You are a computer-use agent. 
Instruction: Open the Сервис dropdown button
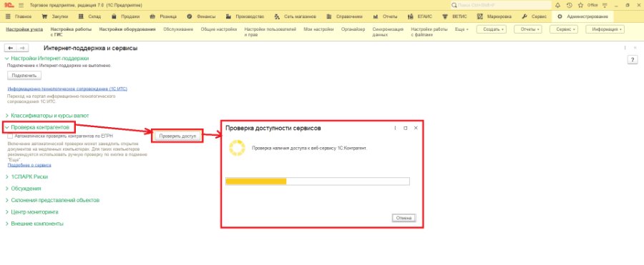click(x=564, y=29)
